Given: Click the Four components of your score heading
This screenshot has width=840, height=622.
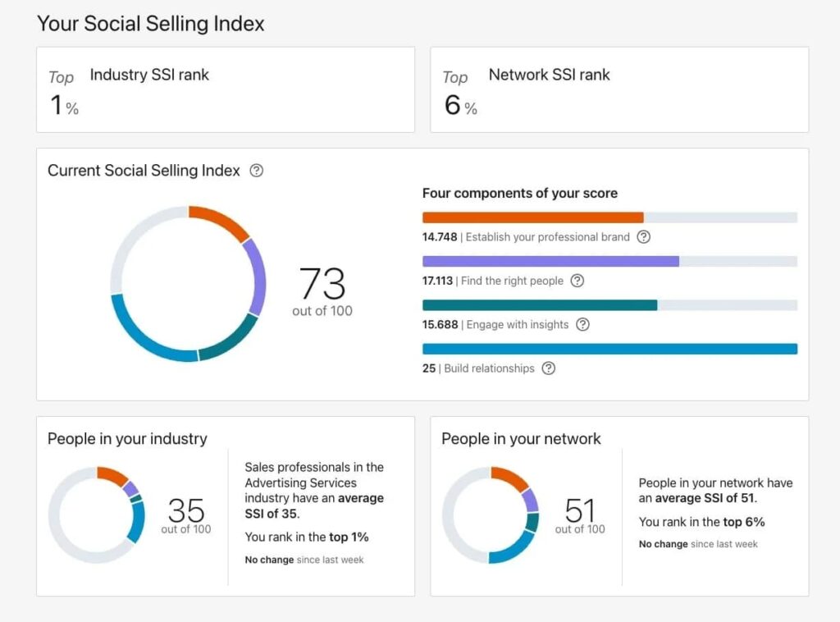Looking at the screenshot, I should pos(520,193).
